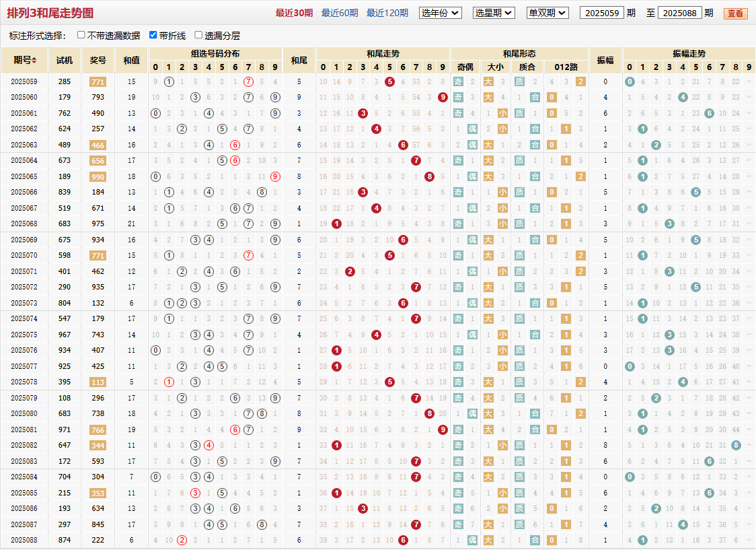This screenshot has width=756, height=550.
Task: Click highlighted prize number 771 in row 2025059
Action: click(98, 82)
